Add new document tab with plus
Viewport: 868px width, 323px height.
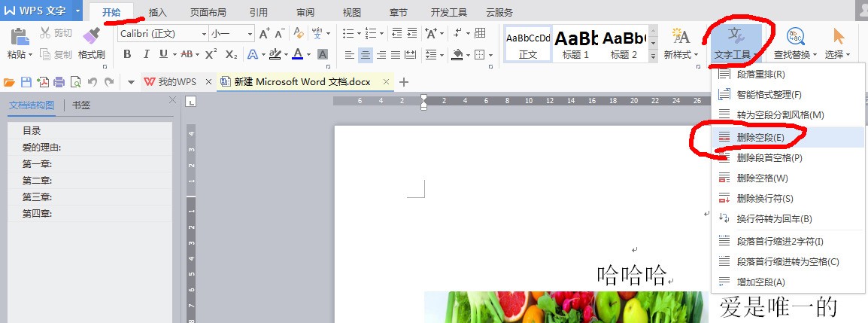point(404,82)
